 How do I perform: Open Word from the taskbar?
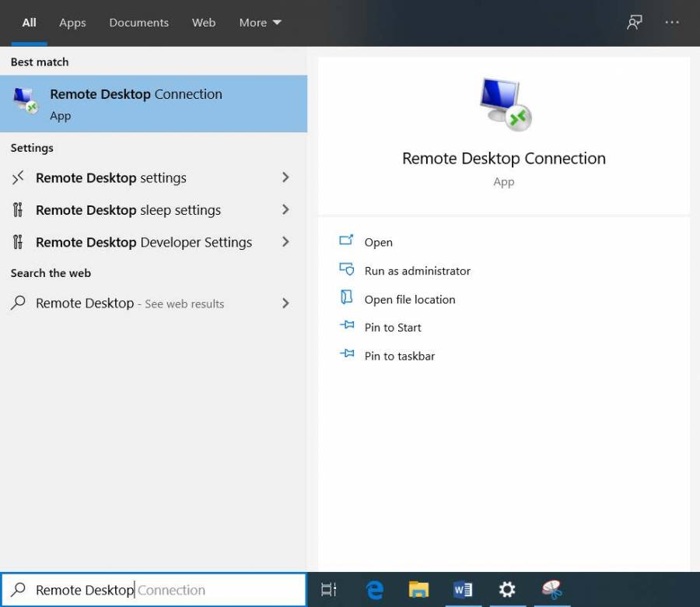[x=463, y=589]
